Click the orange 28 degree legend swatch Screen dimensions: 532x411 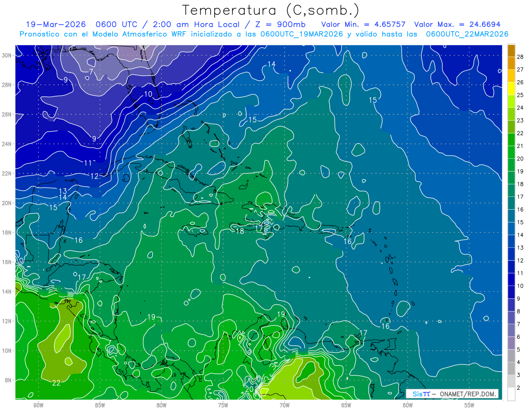511,51
